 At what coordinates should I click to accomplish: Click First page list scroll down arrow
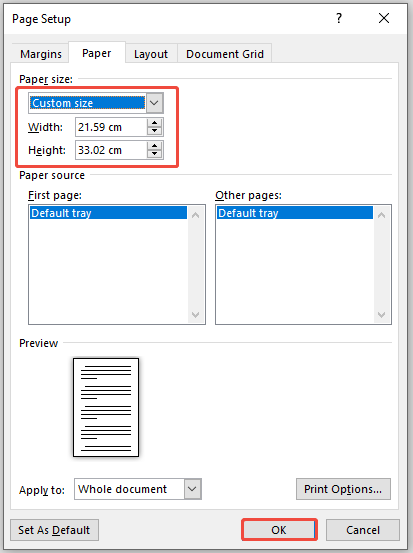[196, 314]
